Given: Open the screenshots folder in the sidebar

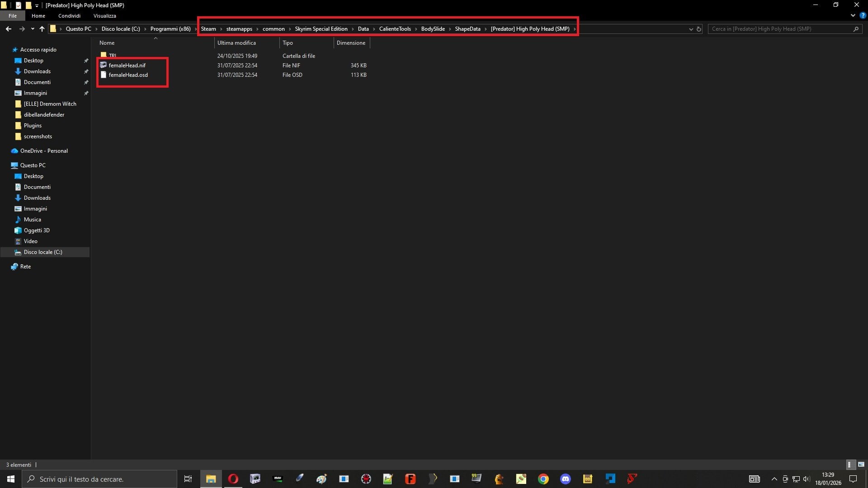Looking at the screenshot, I should tap(38, 136).
